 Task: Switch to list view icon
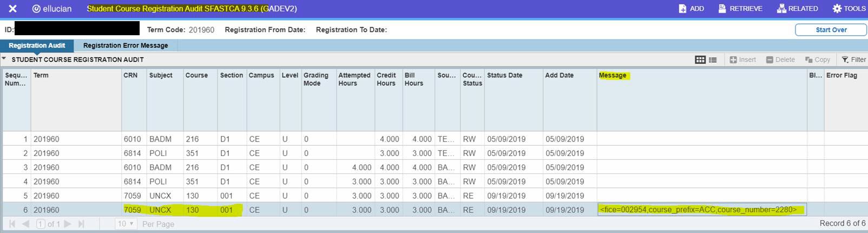[713, 60]
